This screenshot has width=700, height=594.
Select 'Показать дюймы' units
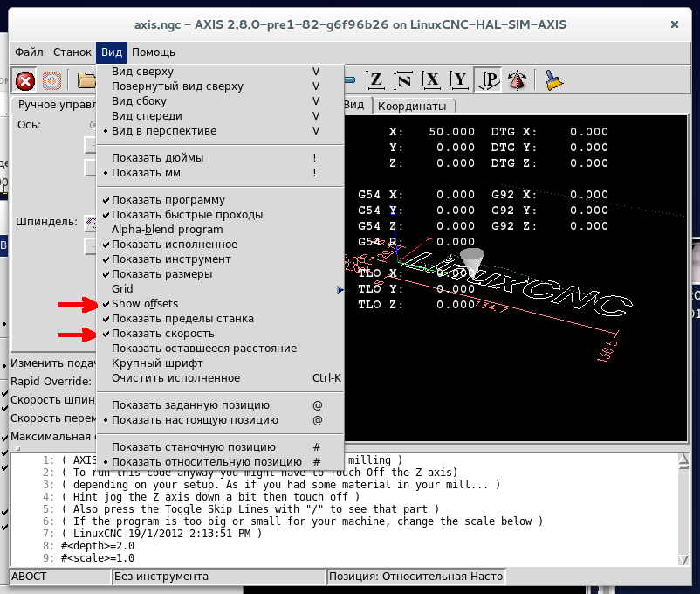[x=220, y=158]
